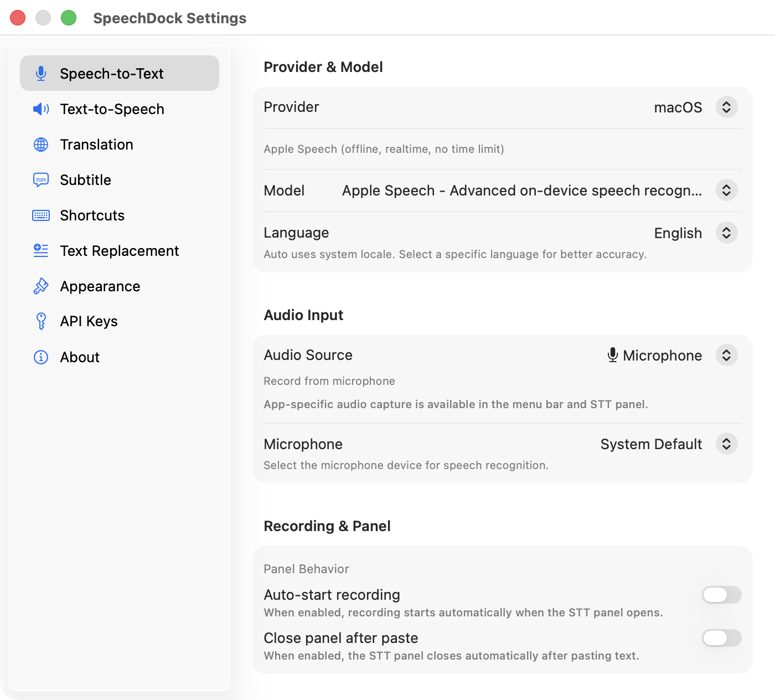Screen dimensions: 775x700
Task: Select the speaker icon for Text-to-Speech
Action: [x=40, y=109]
